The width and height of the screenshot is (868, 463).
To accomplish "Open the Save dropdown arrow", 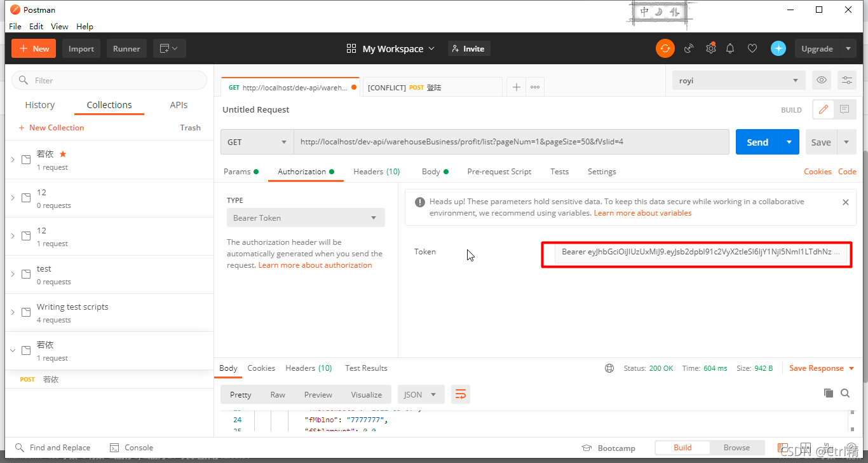I will [x=847, y=142].
